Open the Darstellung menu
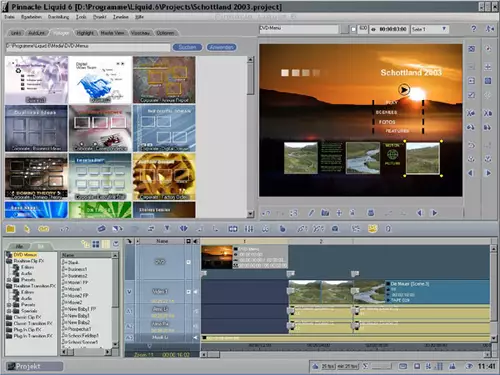Viewport: 500px width, 375px height. 58,17
